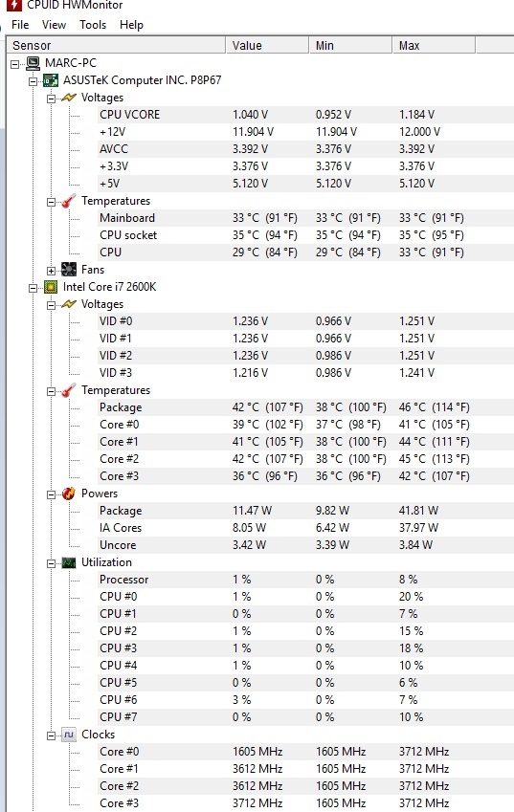Click the Intel Core i7 2600K chip icon
The height and width of the screenshot is (812, 514).
(51, 287)
